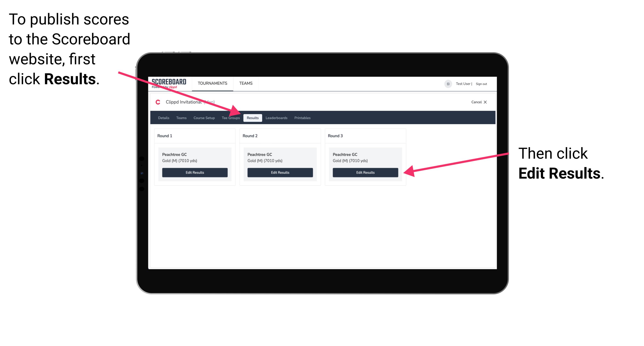Click Edit Results for Round 3
The height and width of the screenshot is (346, 644).
point(365,173)
